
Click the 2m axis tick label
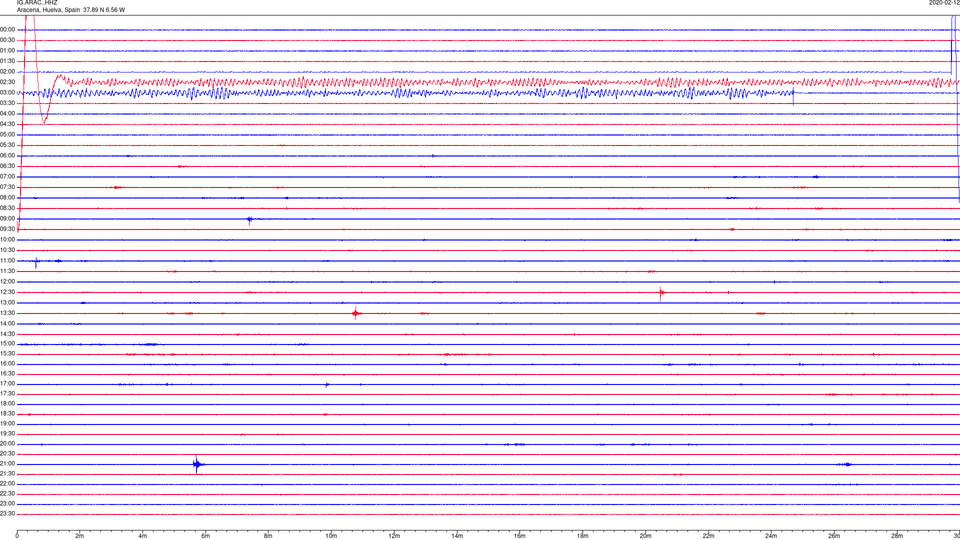[80, 536]
